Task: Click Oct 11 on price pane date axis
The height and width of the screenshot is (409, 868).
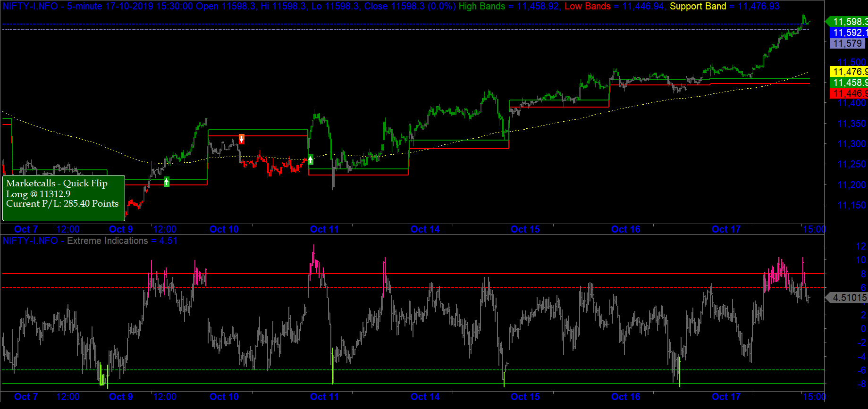Action: (324, 229)
